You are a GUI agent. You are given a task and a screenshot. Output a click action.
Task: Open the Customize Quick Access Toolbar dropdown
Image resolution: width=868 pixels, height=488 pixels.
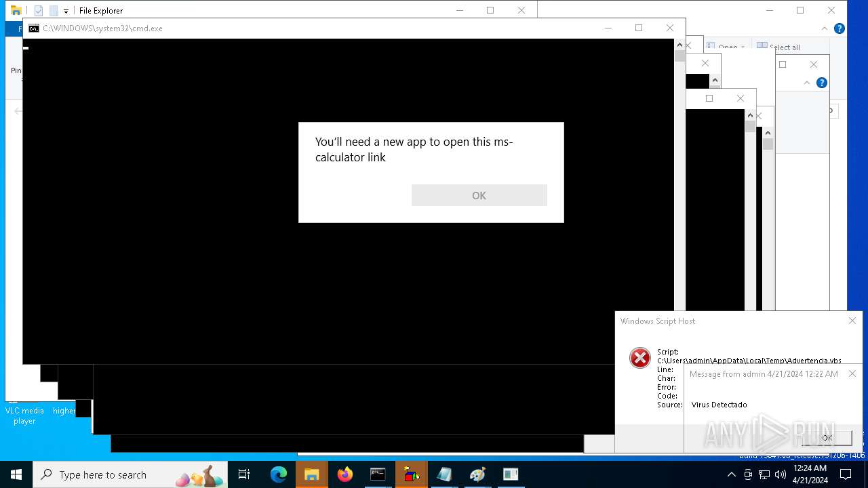66,11
